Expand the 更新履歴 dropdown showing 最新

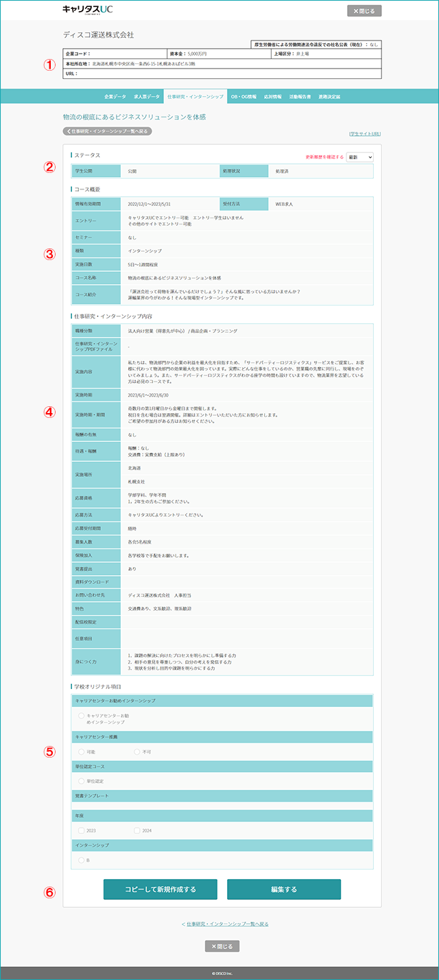tap(360, 157)
